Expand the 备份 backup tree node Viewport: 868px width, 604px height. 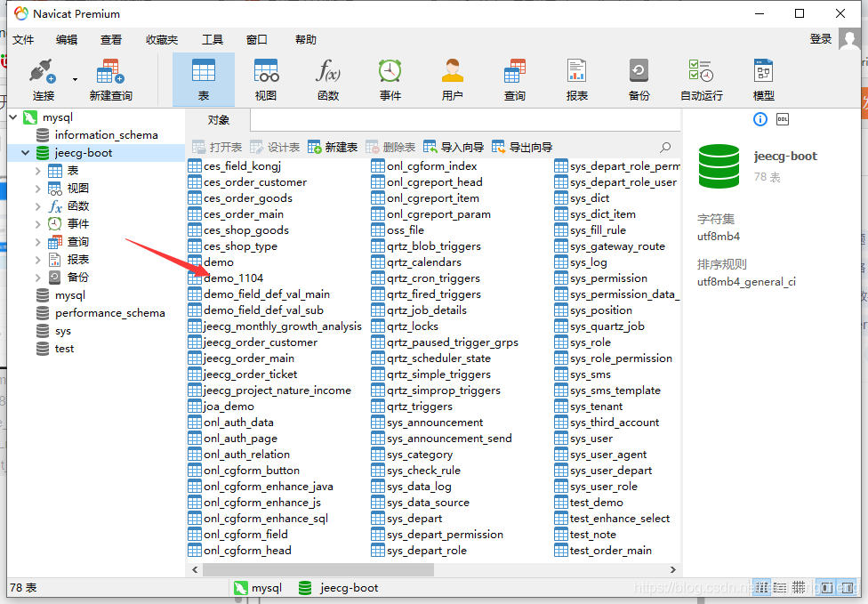tap(37, 278)
